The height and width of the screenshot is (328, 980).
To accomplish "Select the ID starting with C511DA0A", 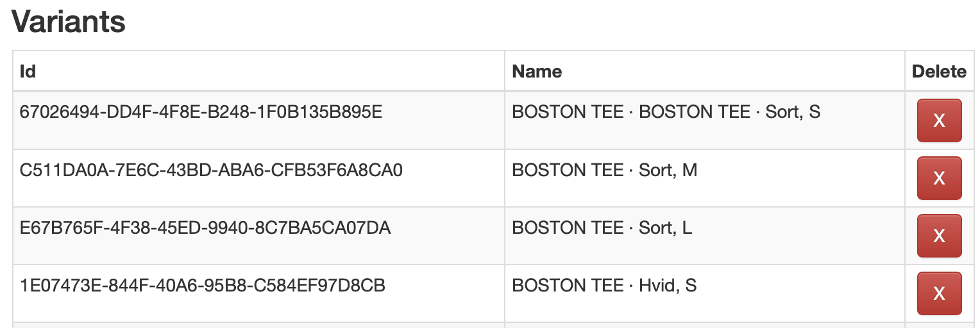I will (211, 170).
